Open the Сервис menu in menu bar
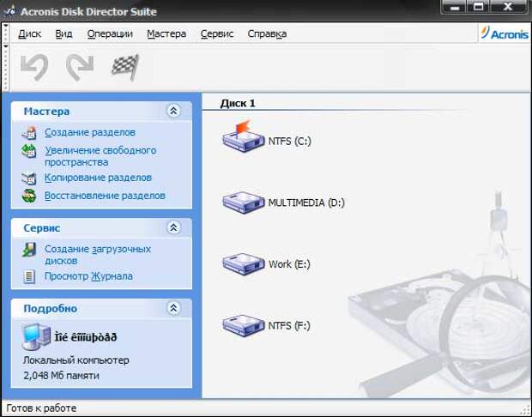The height and width of the screenshot is (417, 532). point(217,34)
